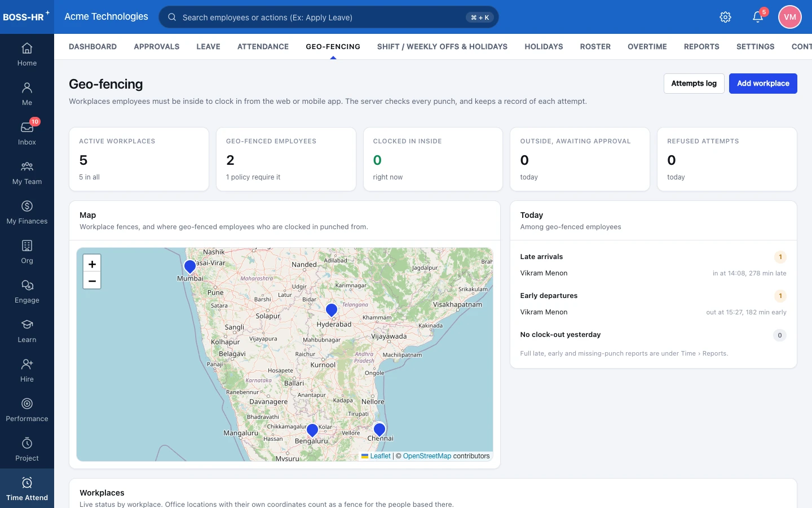Image resolution: width=812 pixels, height=508 pixels.
Task: Click Add workplace button
Action: tap(763, 84)
